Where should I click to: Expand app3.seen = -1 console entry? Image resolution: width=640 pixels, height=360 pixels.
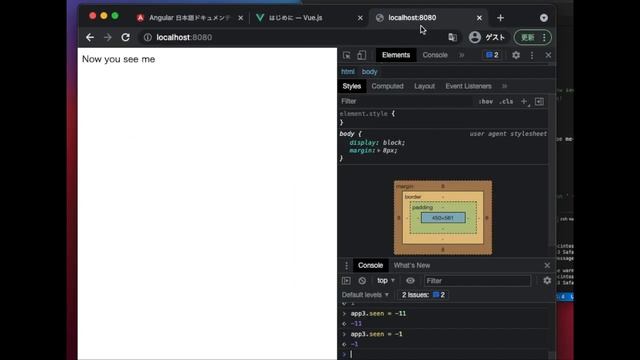point(344,334)
